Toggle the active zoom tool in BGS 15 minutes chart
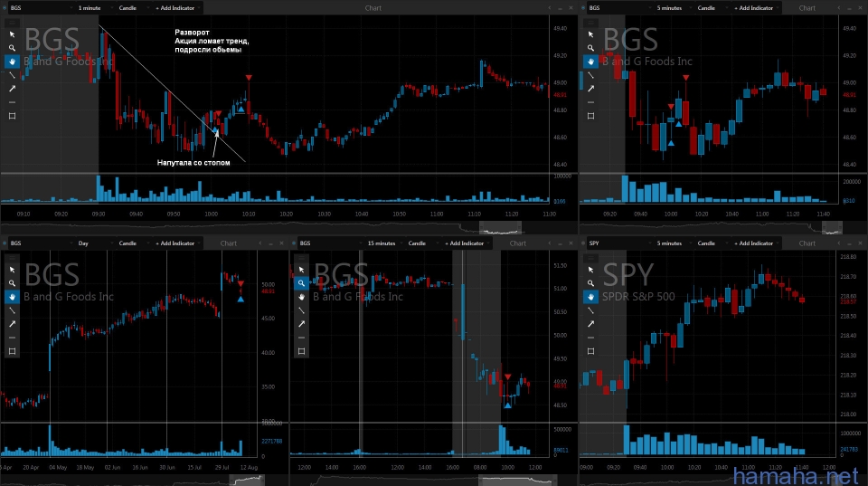 click(x=301, y=283)
